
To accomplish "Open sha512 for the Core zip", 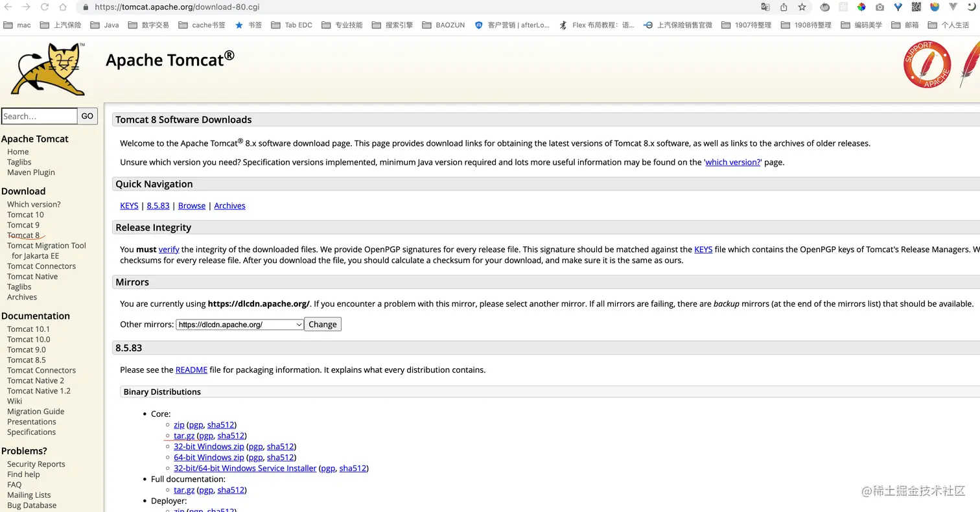I will click(220, 425).
